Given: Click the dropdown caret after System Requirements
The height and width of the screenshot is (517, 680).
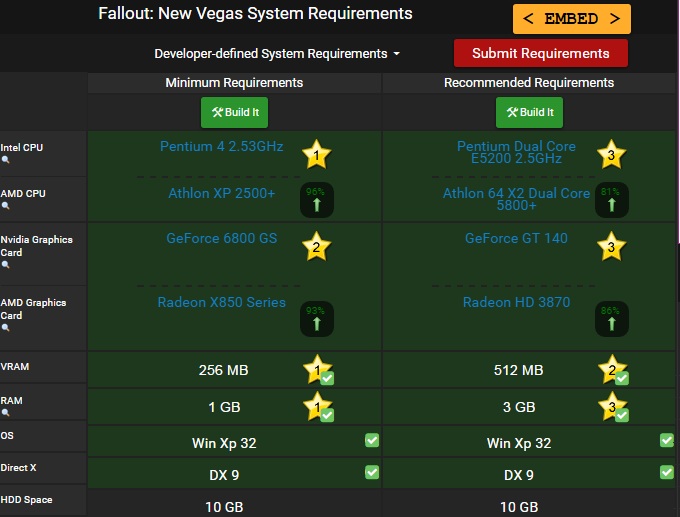Looking at the screenshot, I should pos(396,54).
